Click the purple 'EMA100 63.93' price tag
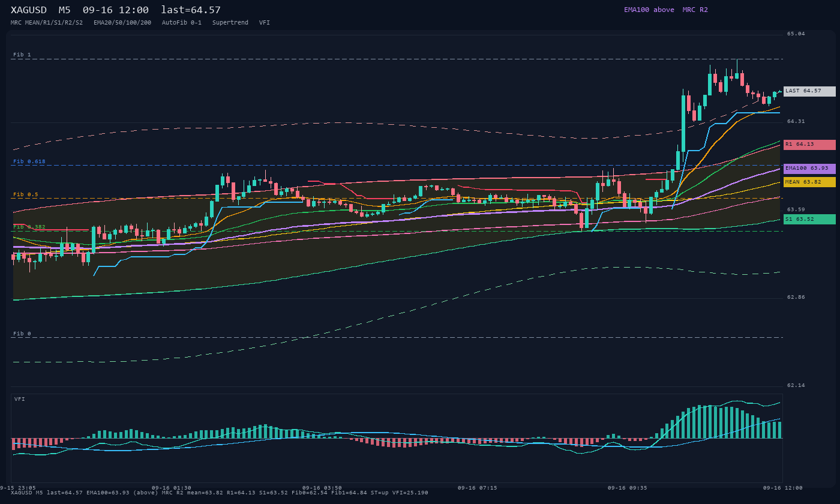 coord(809,169)
